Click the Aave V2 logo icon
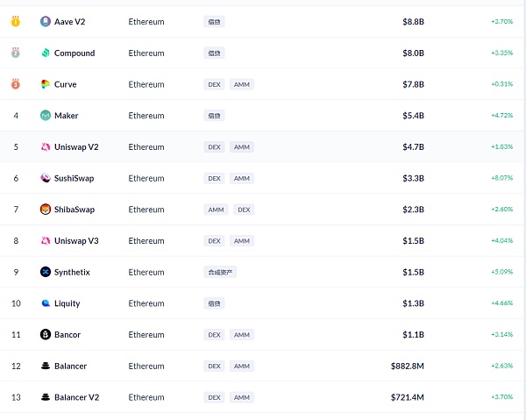Viewport: 526px width, 420px height. pyautogui.click(x=46, y=21)
